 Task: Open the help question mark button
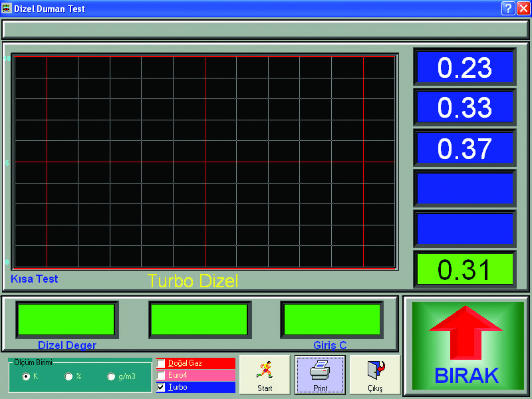508,9
